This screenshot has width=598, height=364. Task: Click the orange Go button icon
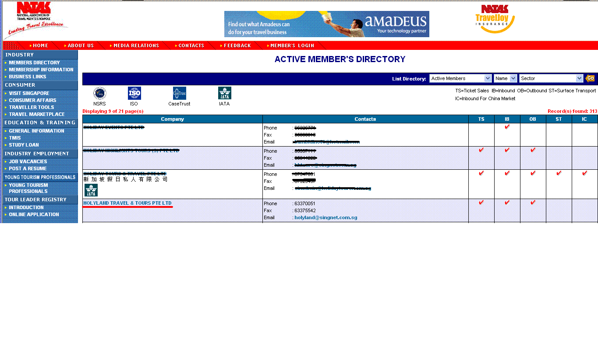click(590, 78)
